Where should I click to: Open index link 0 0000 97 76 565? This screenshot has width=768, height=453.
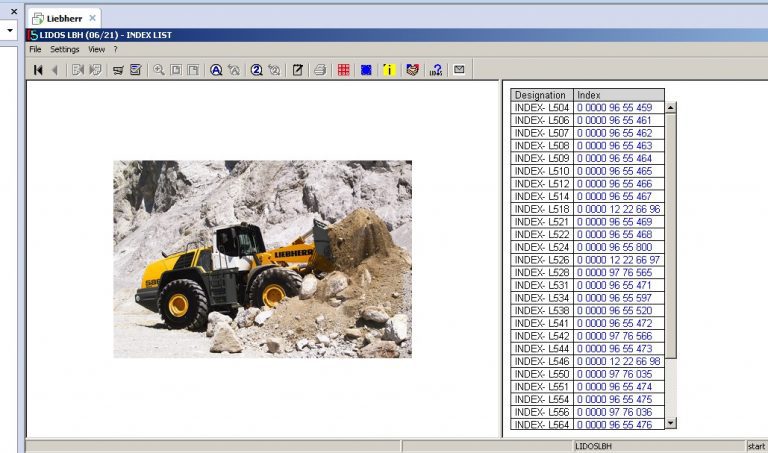(614, 273)
